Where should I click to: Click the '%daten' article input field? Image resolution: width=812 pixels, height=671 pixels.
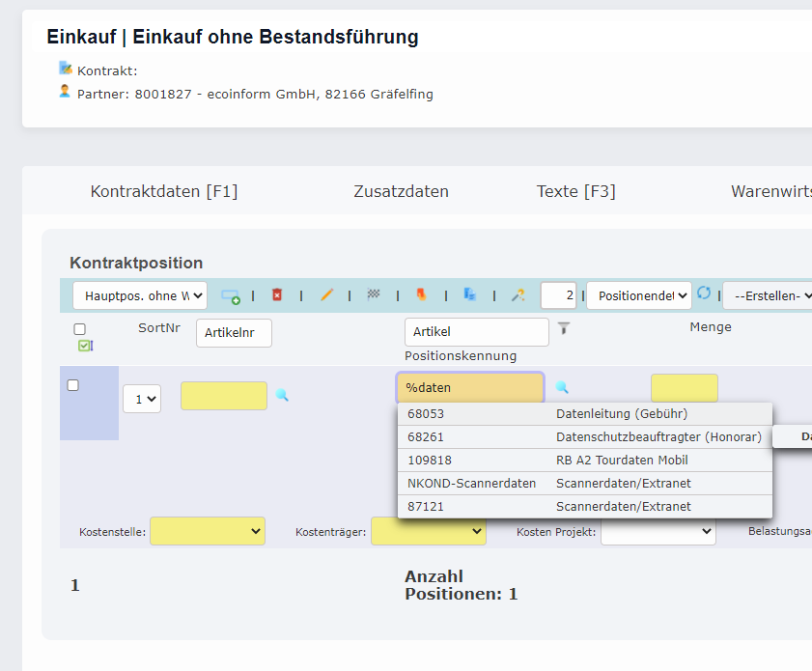[x=470, y=385]
